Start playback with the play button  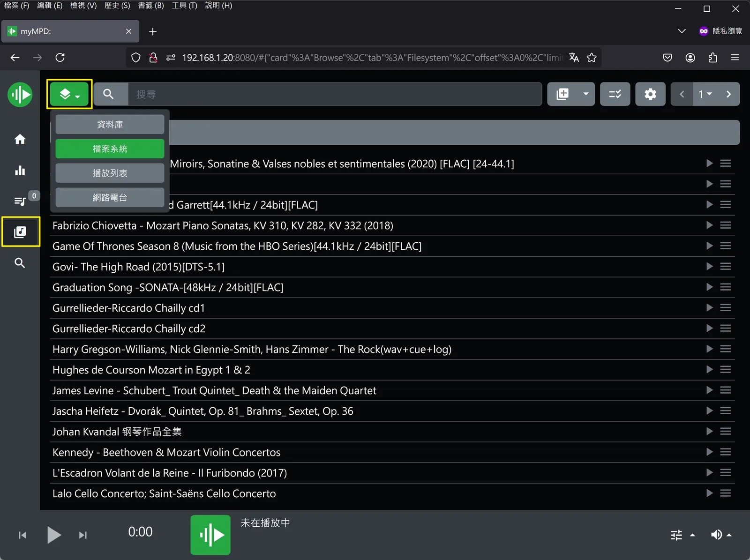54,535
